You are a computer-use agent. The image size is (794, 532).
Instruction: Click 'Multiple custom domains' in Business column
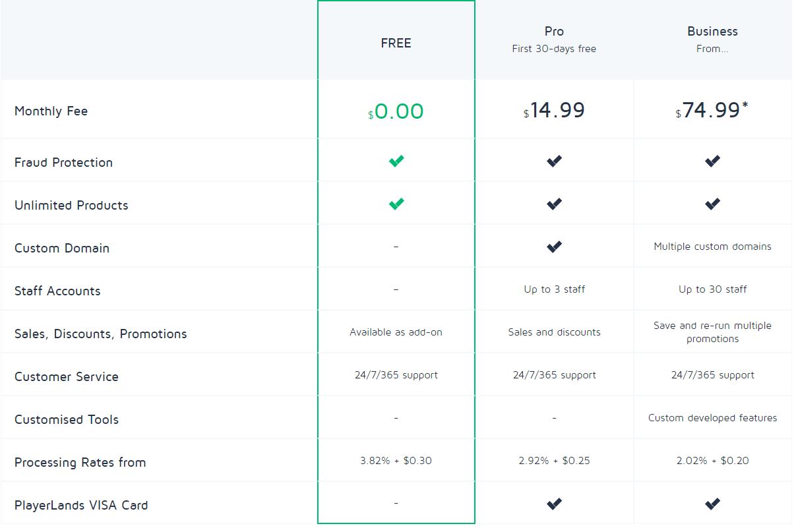[x=712, y=247]
